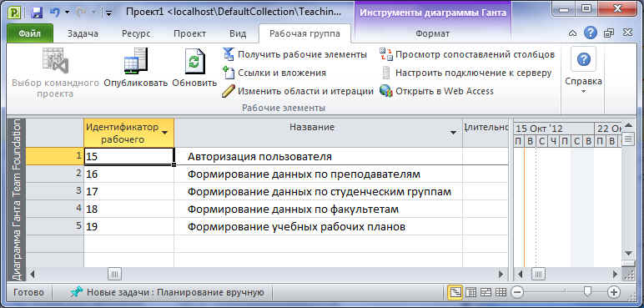Select work item ID cell 15

(x=129, y=157)
